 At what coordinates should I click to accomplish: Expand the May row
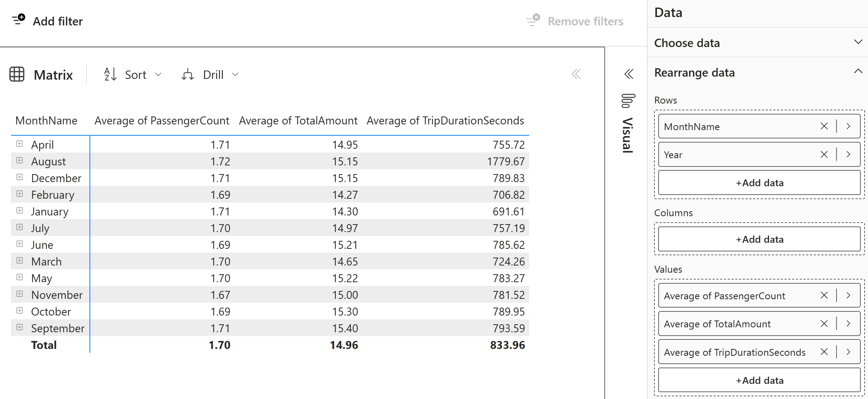pyautogui.click(x=20, y=277)
